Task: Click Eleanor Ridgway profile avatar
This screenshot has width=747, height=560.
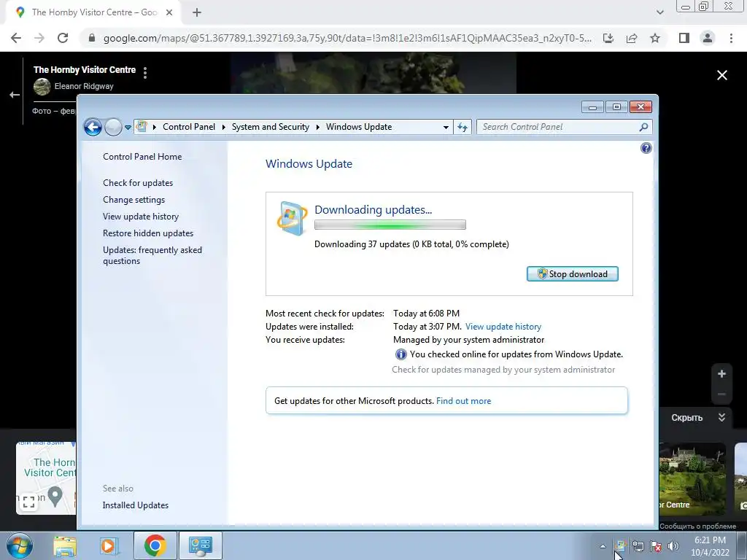Action: pos(42,86)
